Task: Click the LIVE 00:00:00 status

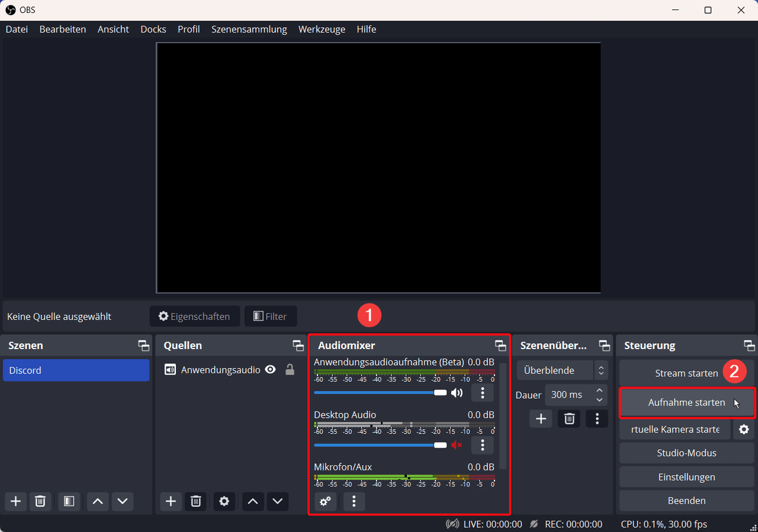Action: tap(492, 524)
